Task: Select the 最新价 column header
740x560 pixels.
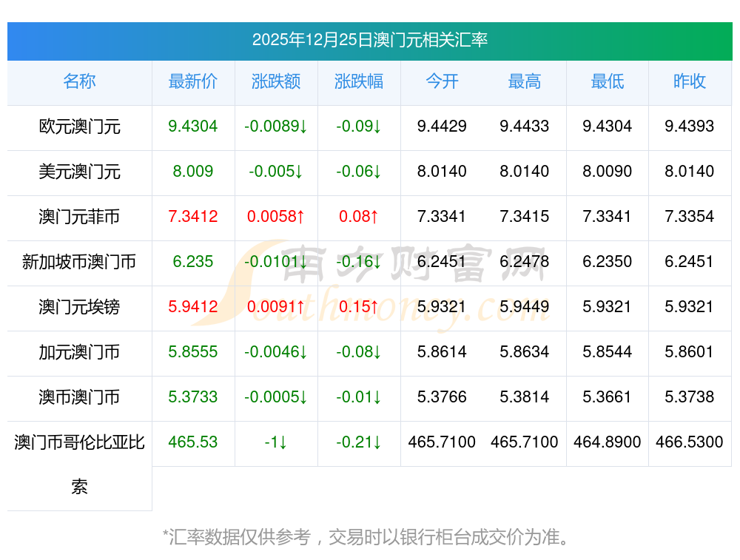Action: coord(193,82)
